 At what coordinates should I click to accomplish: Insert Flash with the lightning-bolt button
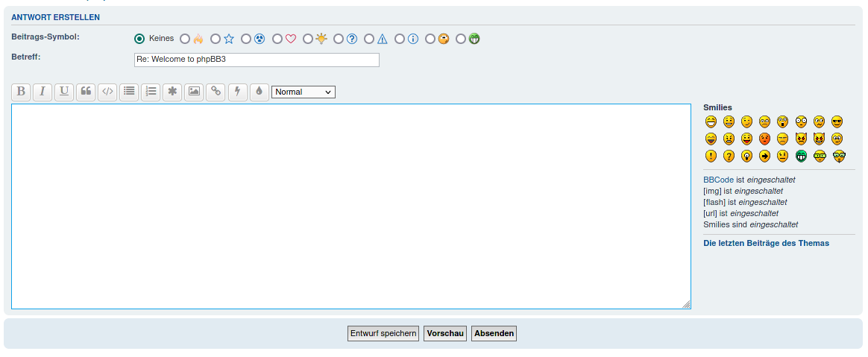[237, 92]
